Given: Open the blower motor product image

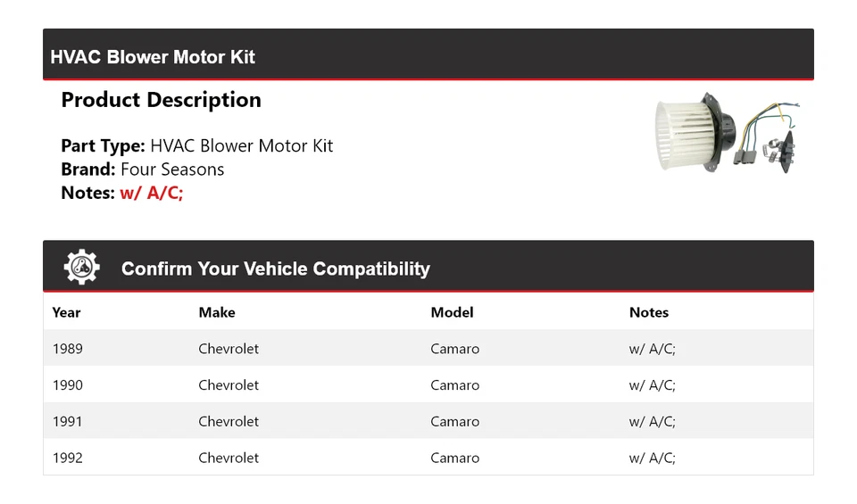Looking at the screenshot, I should (x=727, y=133).
